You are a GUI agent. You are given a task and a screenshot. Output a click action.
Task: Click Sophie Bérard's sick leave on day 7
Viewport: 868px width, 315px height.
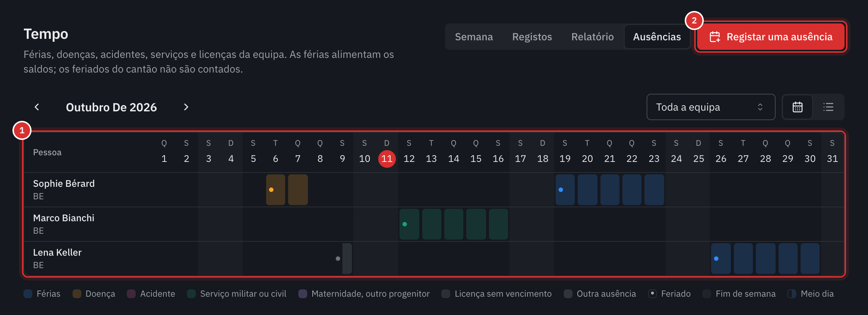[298, 190]
